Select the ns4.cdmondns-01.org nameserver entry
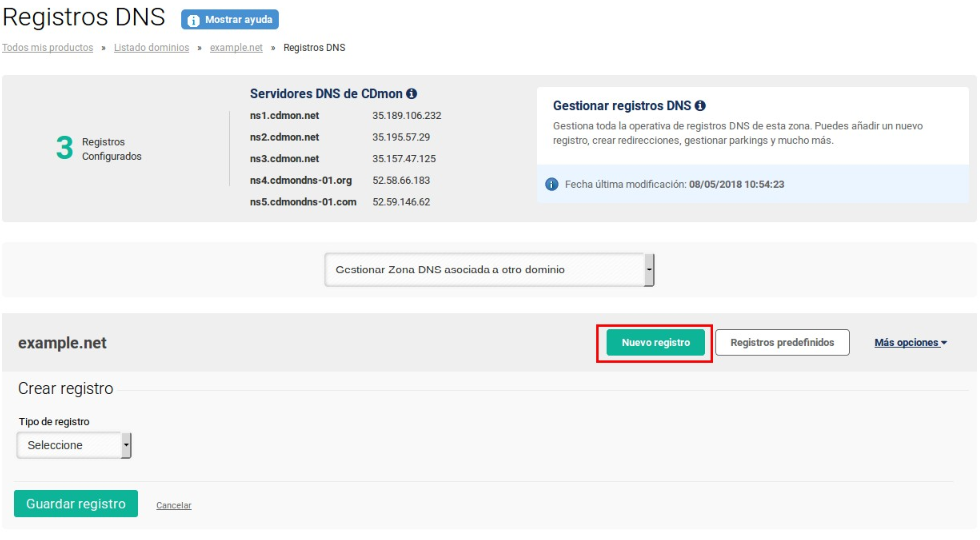 coord(300,180)
